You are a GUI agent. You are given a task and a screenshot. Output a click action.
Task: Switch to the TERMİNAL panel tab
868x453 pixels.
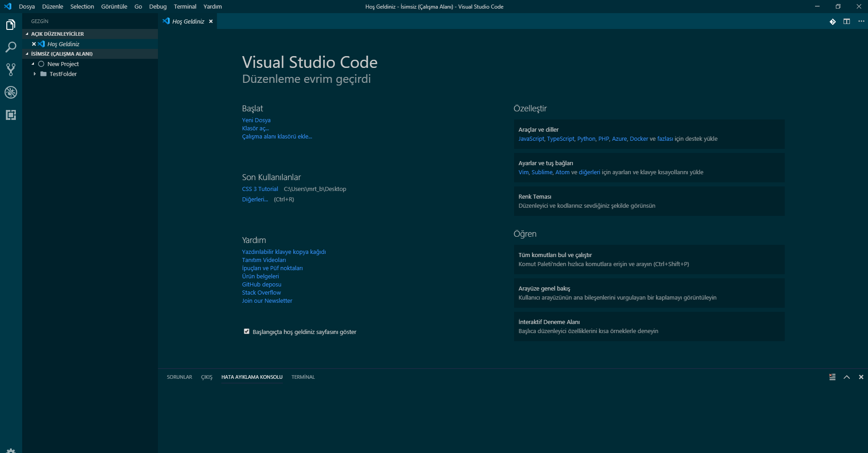302,377
